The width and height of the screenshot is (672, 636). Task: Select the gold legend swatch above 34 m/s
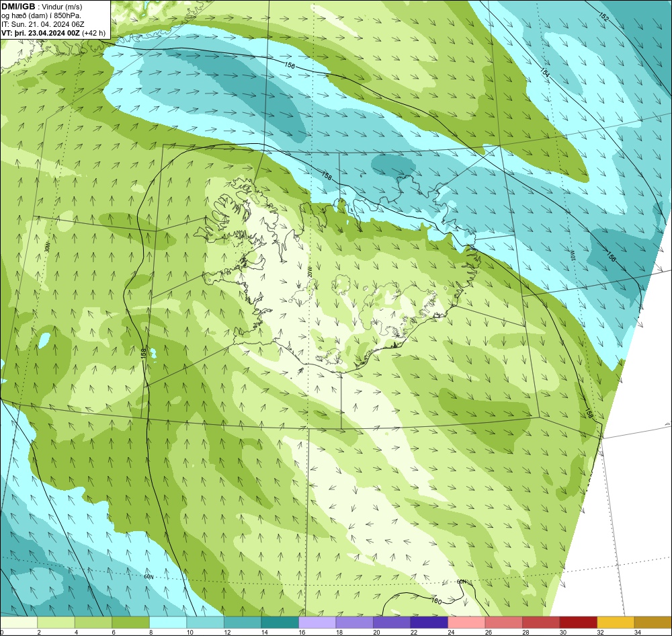pyautogui.click(x=653, y=623)
